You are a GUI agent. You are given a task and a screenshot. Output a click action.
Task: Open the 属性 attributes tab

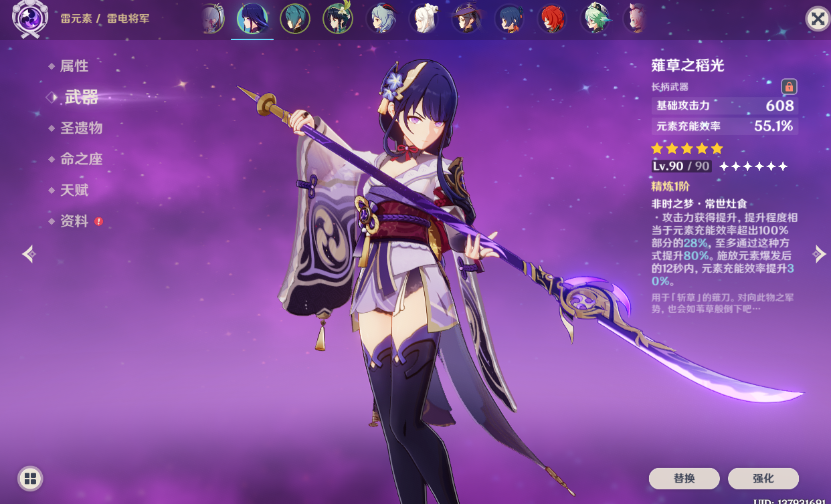74,66
